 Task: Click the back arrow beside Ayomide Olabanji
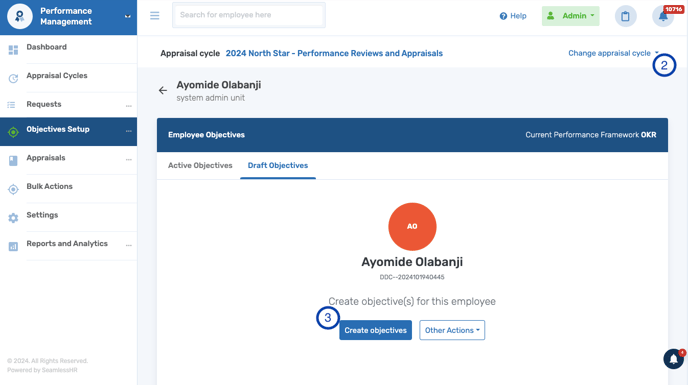(163, 90)
